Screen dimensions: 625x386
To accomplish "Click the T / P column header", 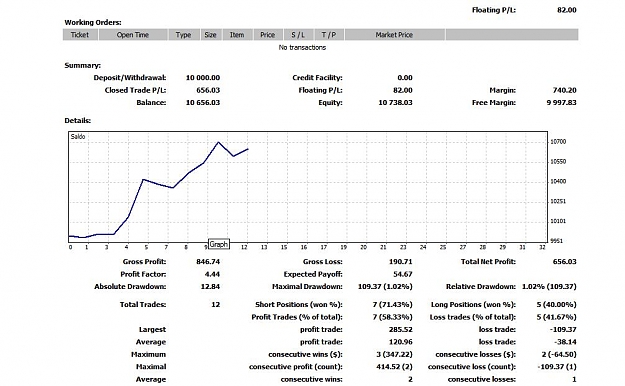I will coord(329,35).
